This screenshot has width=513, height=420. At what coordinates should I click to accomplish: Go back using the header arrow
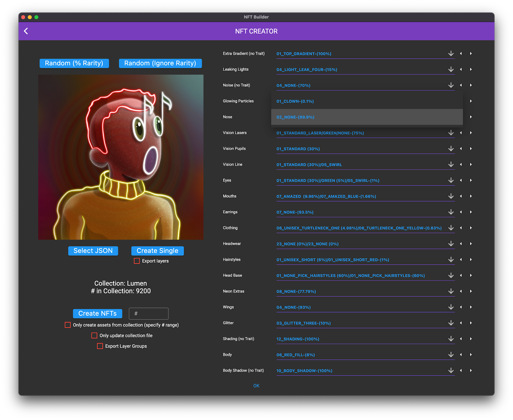pyautogui.click(x=26, y=31)
